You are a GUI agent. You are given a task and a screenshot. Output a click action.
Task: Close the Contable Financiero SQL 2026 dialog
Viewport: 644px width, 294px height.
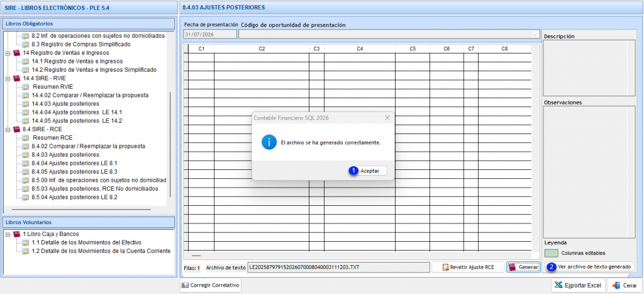[387, 118]
